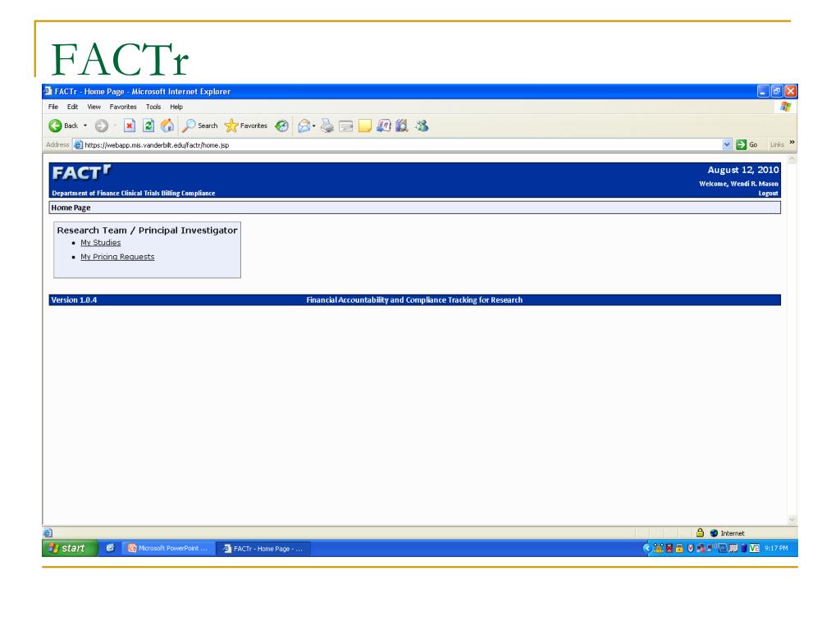Click the Refresh page icon

148,126
